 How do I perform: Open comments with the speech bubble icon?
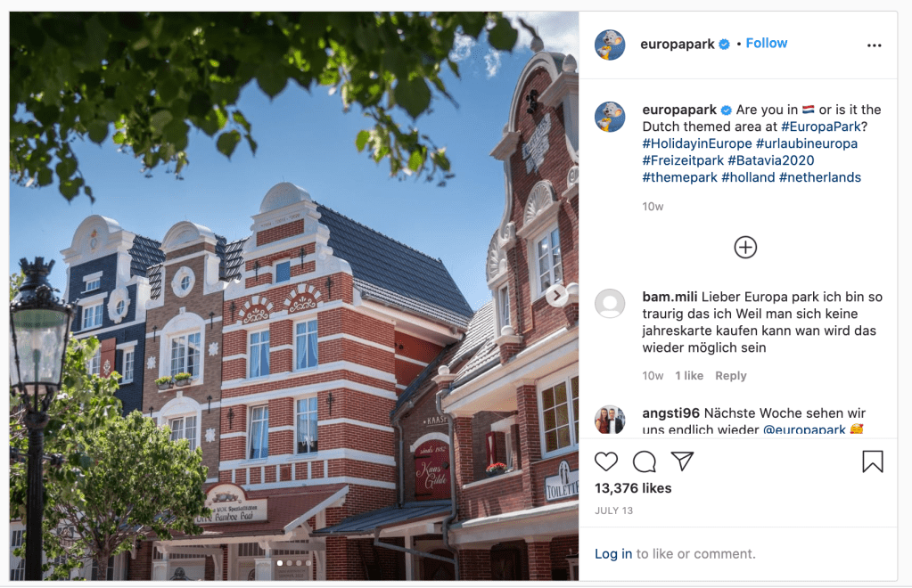(645, 461)
